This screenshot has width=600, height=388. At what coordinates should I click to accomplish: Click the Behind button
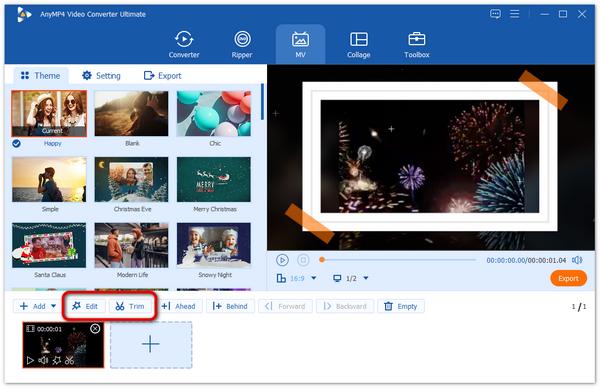click(x=230, y=306)
